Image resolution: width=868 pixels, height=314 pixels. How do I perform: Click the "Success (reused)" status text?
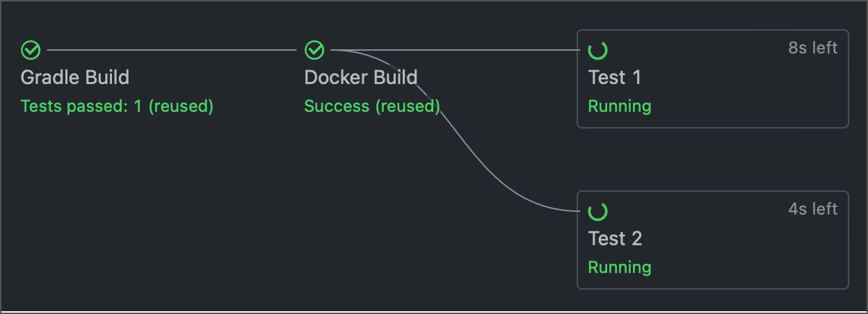click(372, 106)
